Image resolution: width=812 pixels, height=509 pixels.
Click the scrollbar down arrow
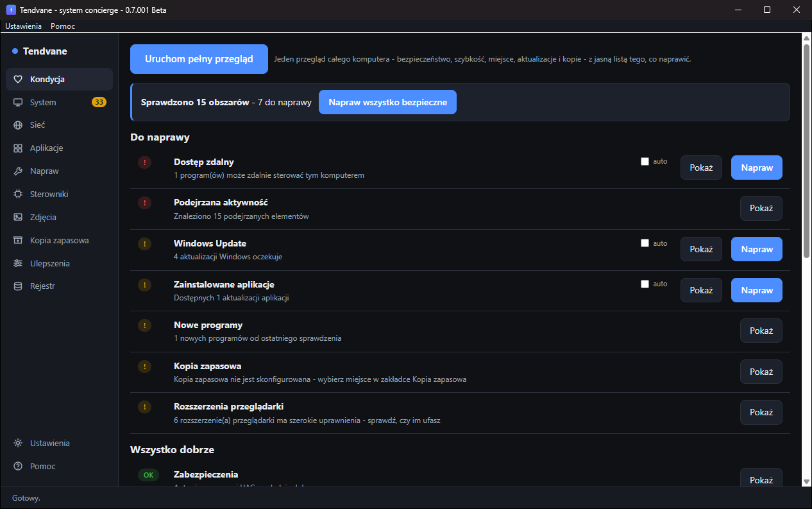[807, 481]
